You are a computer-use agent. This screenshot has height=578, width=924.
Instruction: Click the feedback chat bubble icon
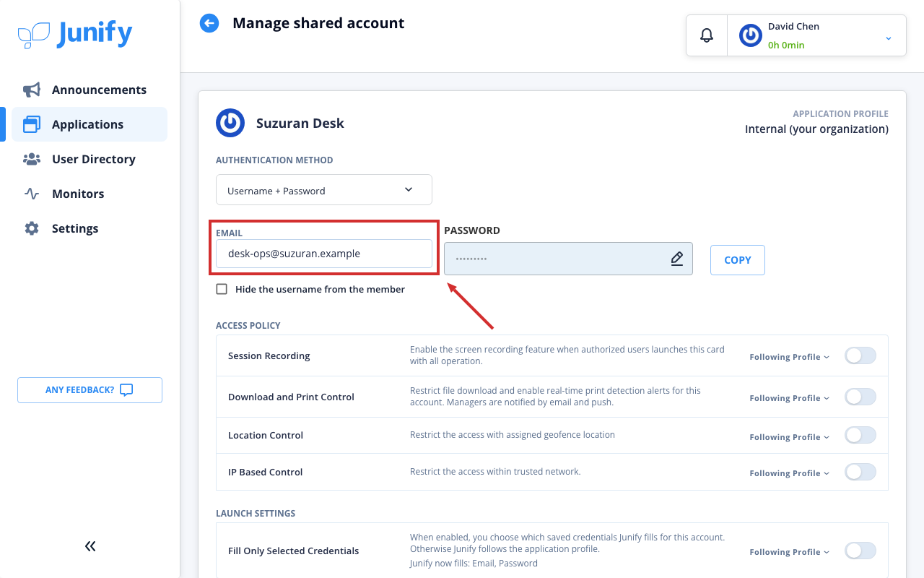pyautogui.click(x=126, y=390)
